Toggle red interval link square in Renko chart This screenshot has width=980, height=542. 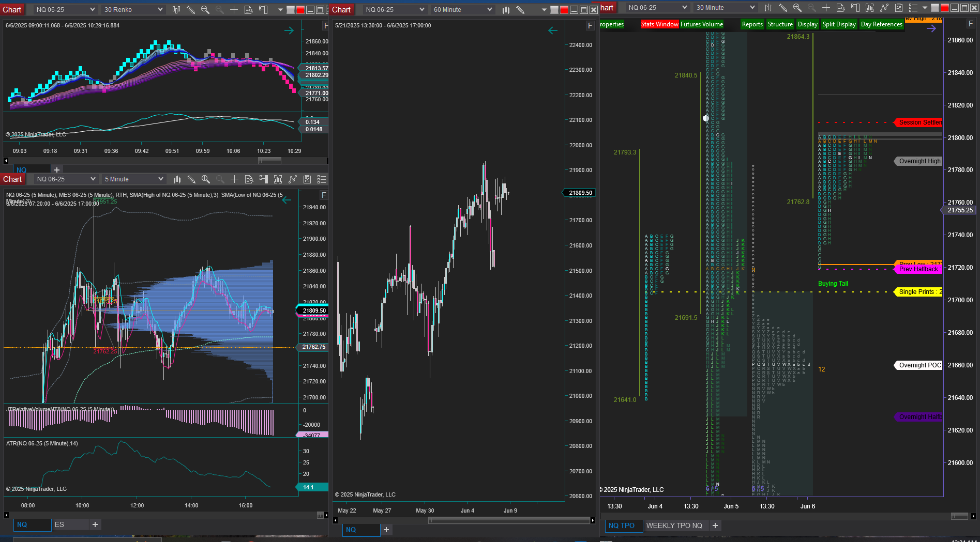(x=300, y=10)
